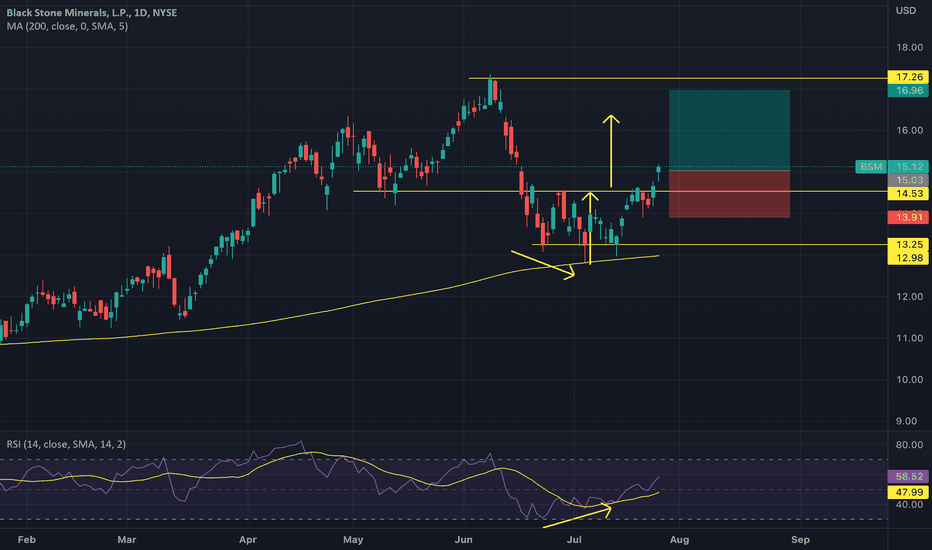Select the green profit zone of long position

click(729, 130)
